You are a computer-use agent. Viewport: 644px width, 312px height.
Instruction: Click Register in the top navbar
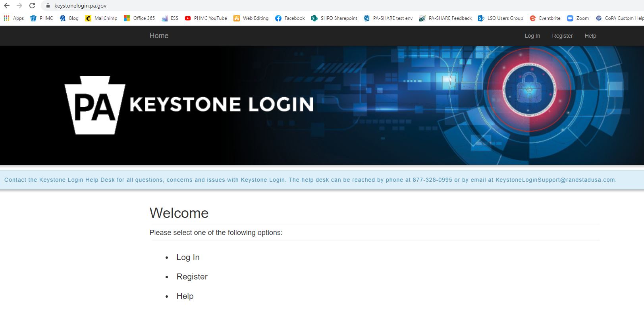coord(562,36)
